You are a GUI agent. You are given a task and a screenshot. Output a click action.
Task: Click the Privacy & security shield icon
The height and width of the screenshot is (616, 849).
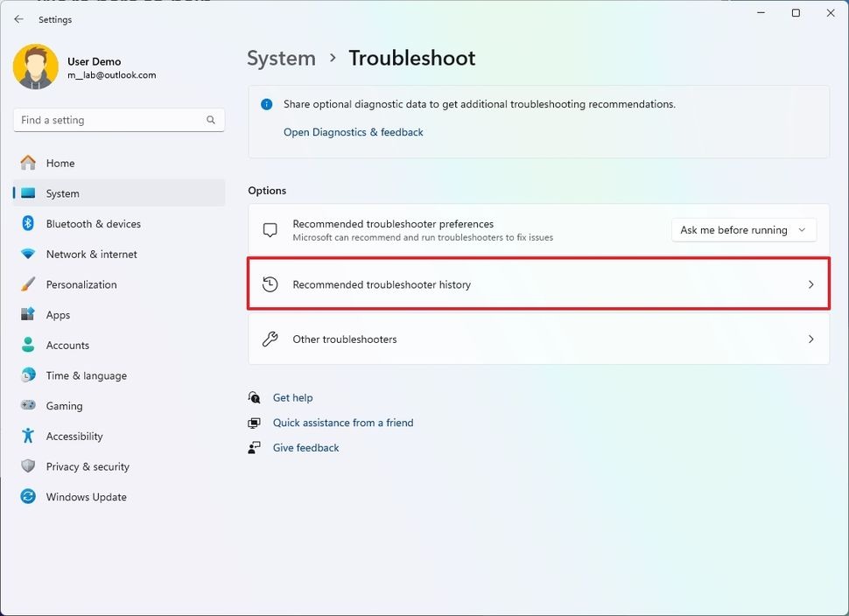point(27,466)
